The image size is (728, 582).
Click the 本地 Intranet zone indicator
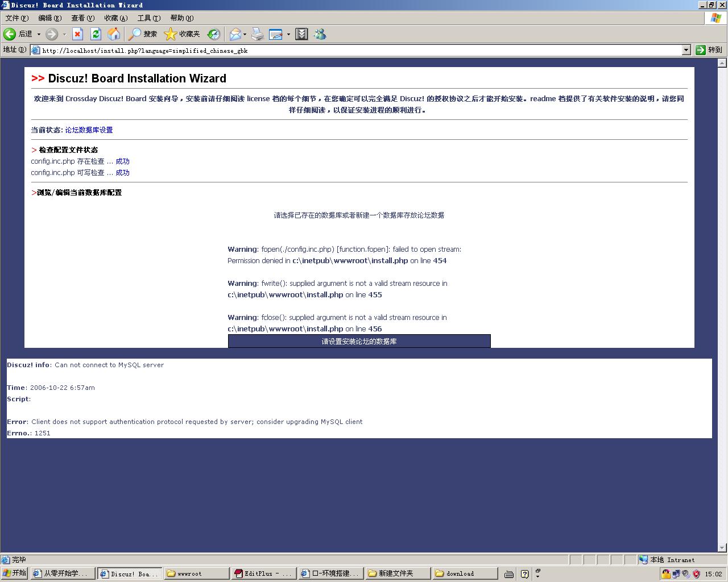(x=667, y=560)
